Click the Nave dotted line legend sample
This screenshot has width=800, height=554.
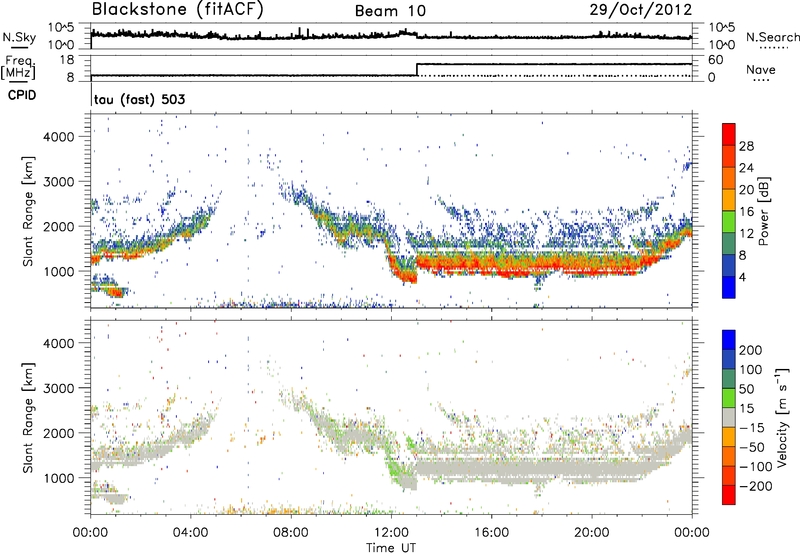[x=761, y=81]
